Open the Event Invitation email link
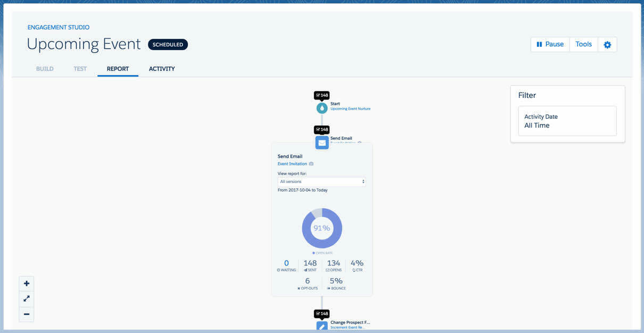 [292, 164]
